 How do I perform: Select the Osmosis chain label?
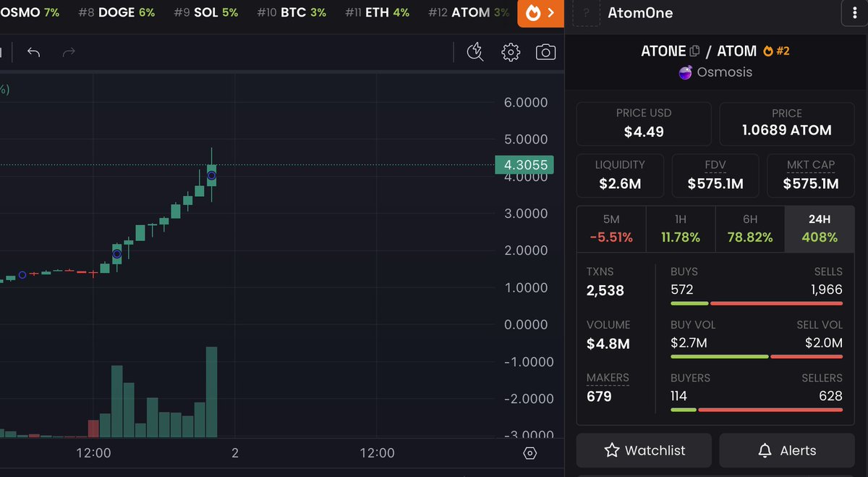click(x=715, y=72)
